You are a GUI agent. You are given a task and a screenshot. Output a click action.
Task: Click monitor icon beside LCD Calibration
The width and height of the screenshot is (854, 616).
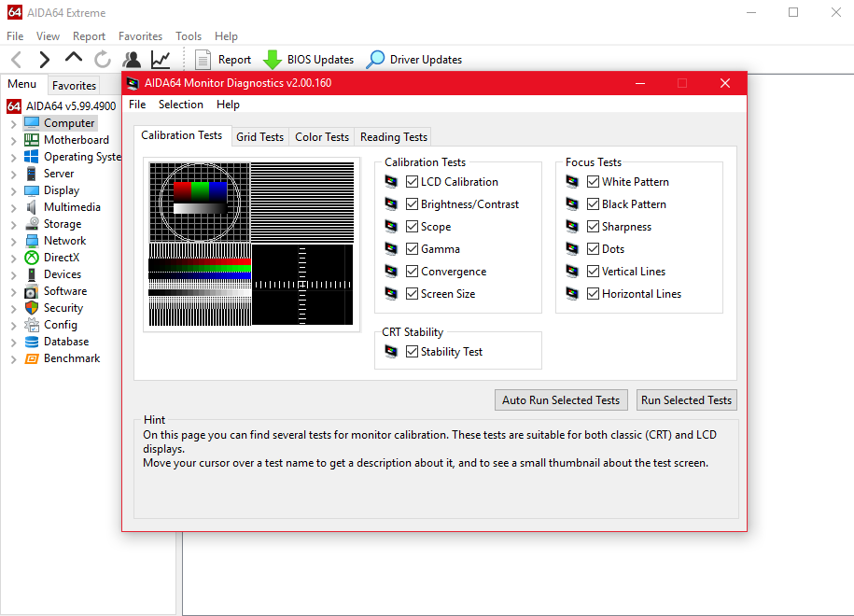(x=391, y=181)
